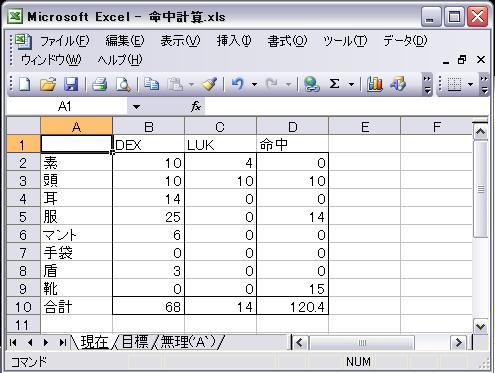Click the Excel title bar icon
Image resolution: width=495 pixels, height=373 pixels.
15,16
